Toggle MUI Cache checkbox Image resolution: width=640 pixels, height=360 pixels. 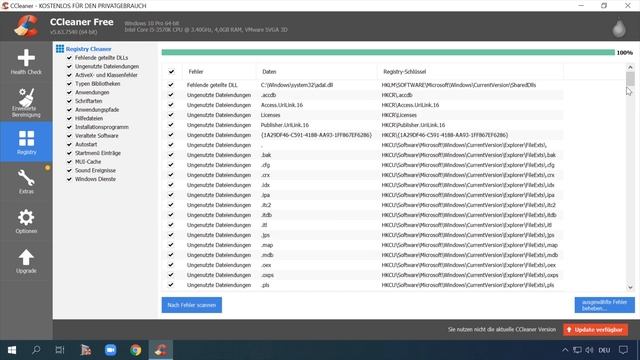[x=69, y=162]
